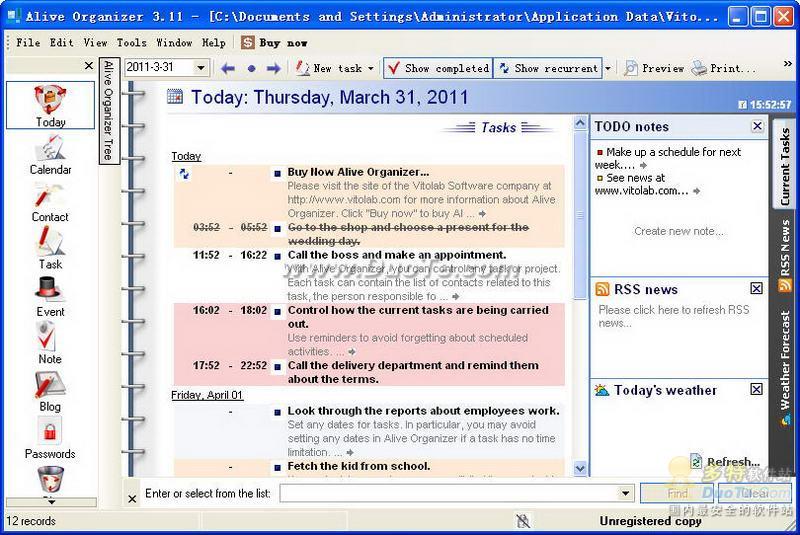Image resolution: width=800 pixels, height=535 pixels.
Task: Open the Edit menu
Action: point(61,42)
